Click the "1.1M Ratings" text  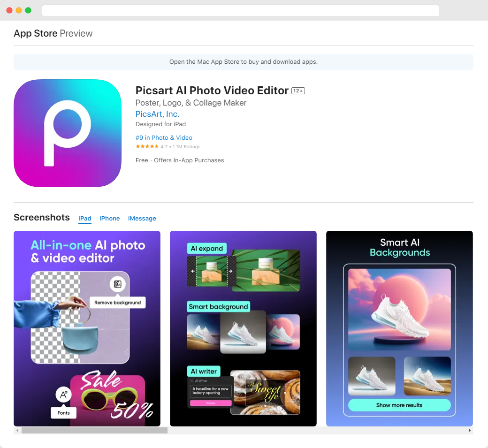186,147
